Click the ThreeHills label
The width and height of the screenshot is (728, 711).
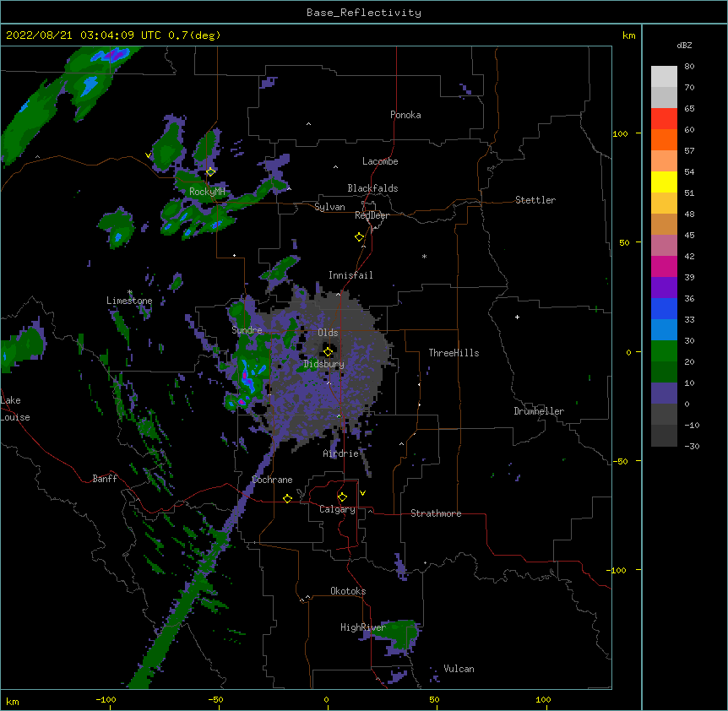pos(454,353)
